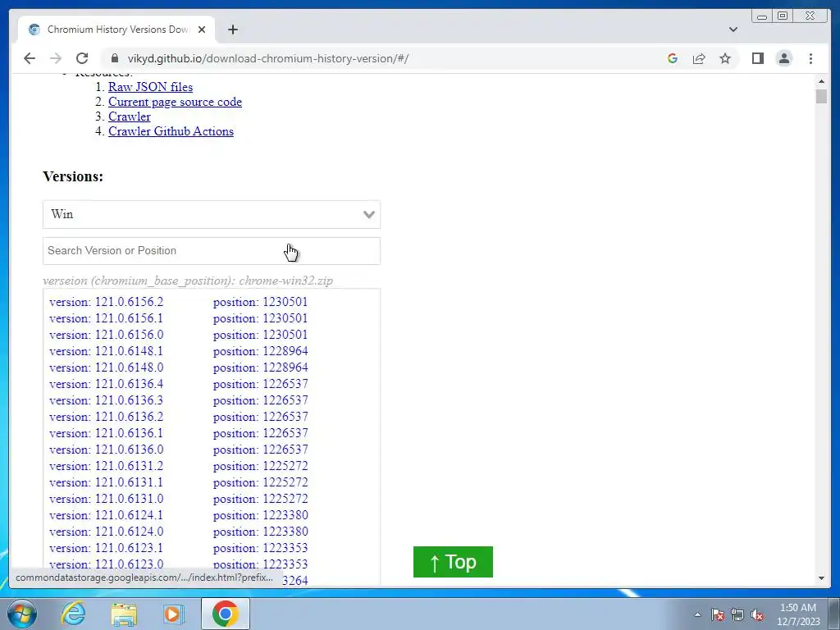The height and width of the screenshot is (630, 840).
Task: Select the Chromium History Versions tab
Action: click(116, 30)
